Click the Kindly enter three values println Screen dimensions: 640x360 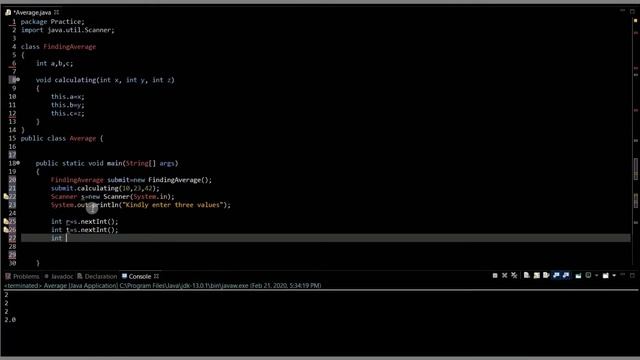141,205
